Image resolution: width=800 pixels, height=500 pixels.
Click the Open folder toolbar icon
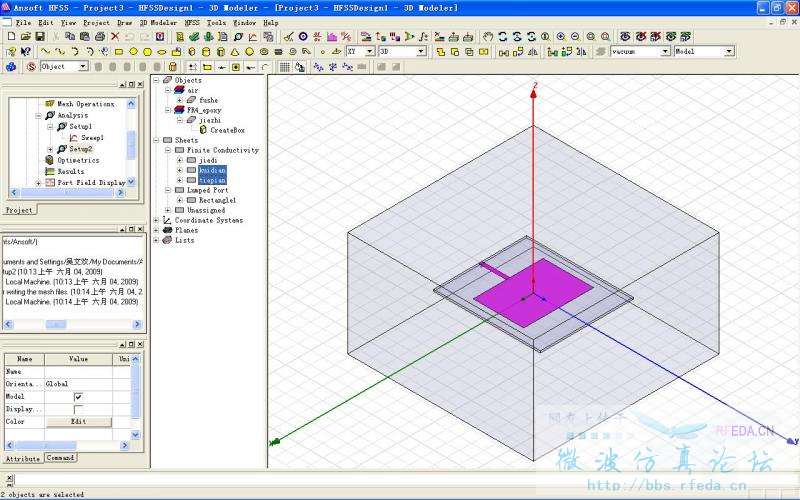coord(25,37)
